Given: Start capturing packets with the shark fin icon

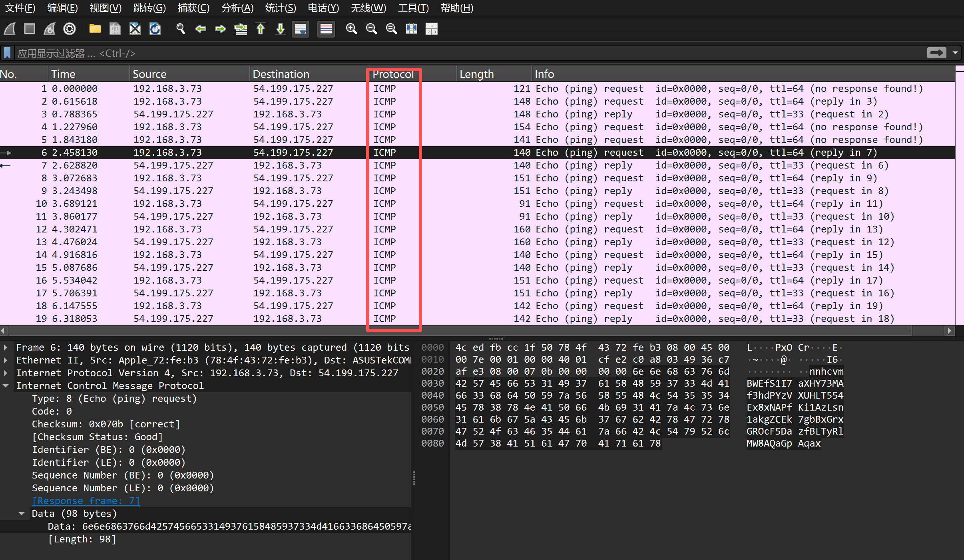Looking at the screenshot, I should click(9, 29).
